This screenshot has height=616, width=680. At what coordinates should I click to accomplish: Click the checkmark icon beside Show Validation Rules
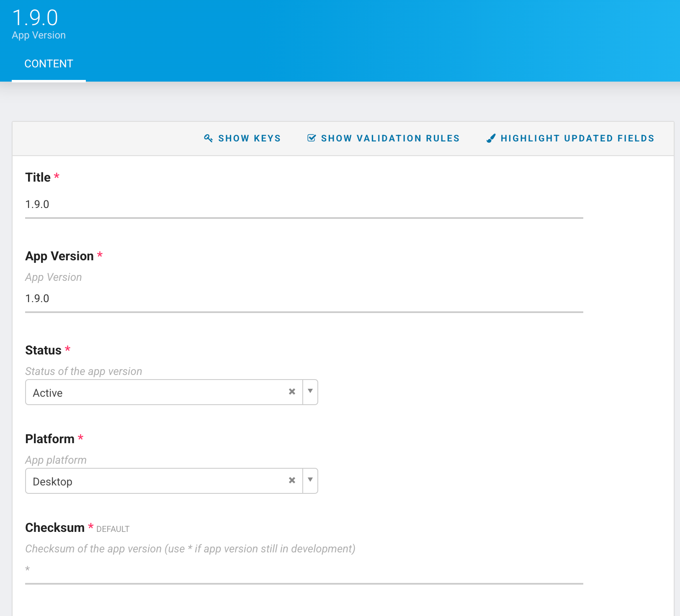pyautogui.click(x=312, y=138)
